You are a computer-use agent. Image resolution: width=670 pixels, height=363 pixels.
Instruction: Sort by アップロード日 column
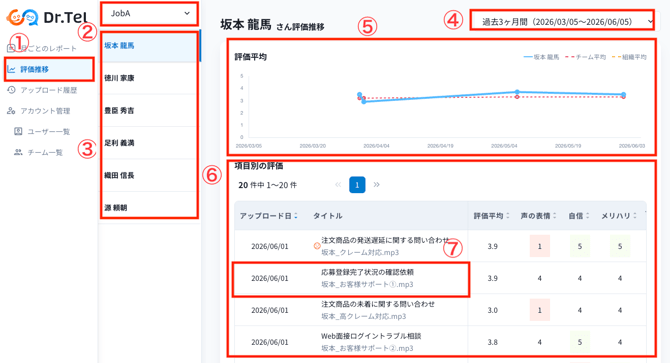(x=268, y=216)
